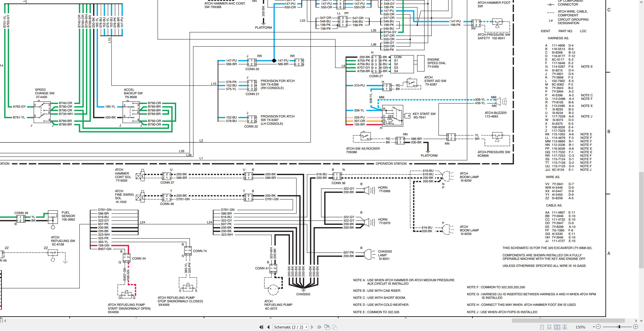Click the CONN 46 connector label
The width and height of the screenshot is (644, 331).
pos(167,204)
